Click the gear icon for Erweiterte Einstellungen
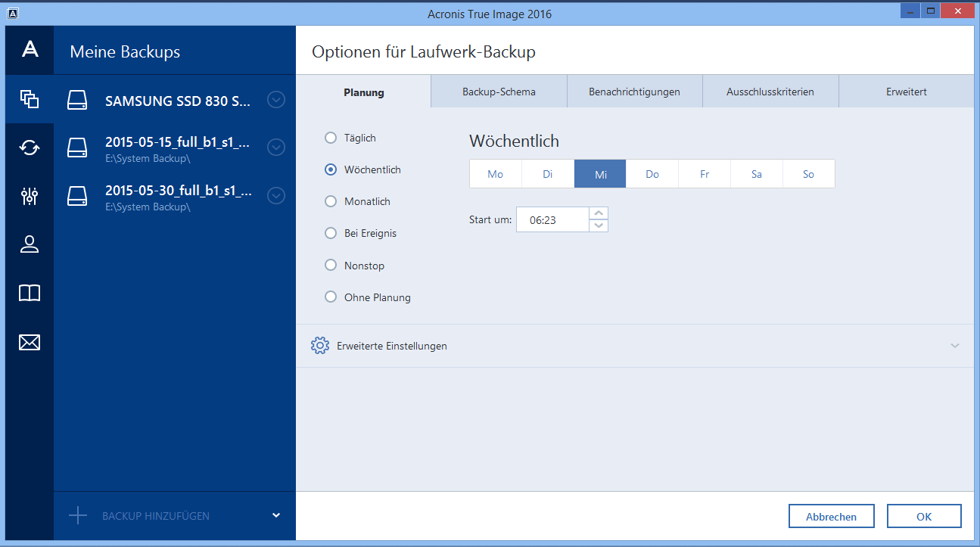Viewport: 980px width, 547px height. coord(319,346)
